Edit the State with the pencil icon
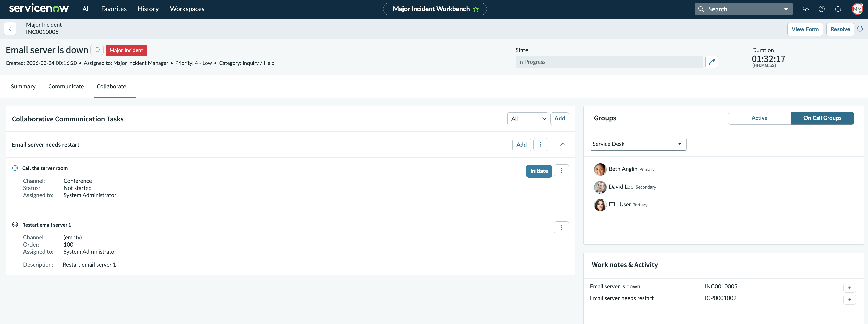868x324 pixels. point(712,62)
